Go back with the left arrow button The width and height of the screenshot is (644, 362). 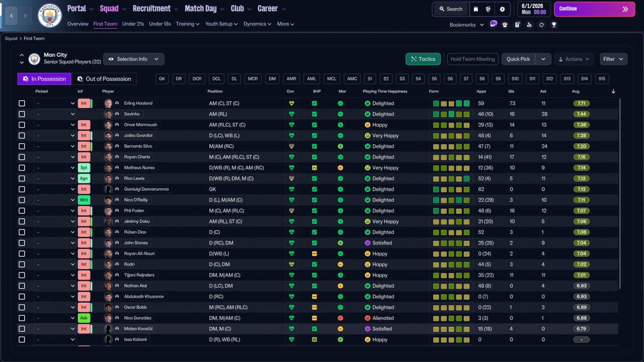click(x=11, y=16)
